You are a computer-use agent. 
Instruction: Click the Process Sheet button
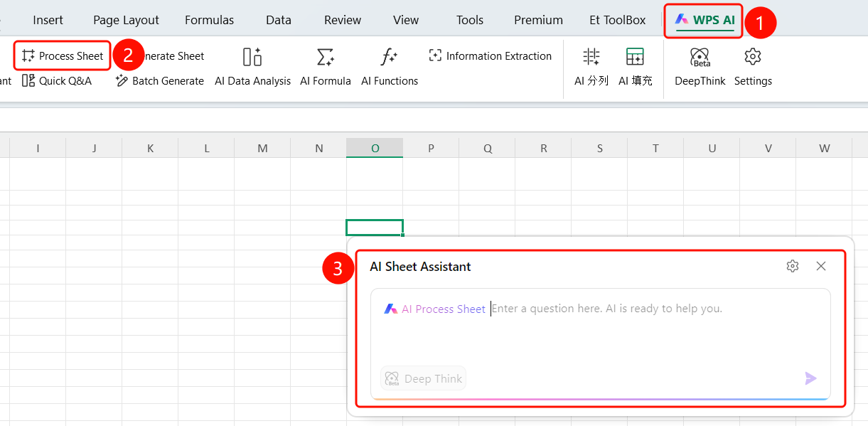63,55
